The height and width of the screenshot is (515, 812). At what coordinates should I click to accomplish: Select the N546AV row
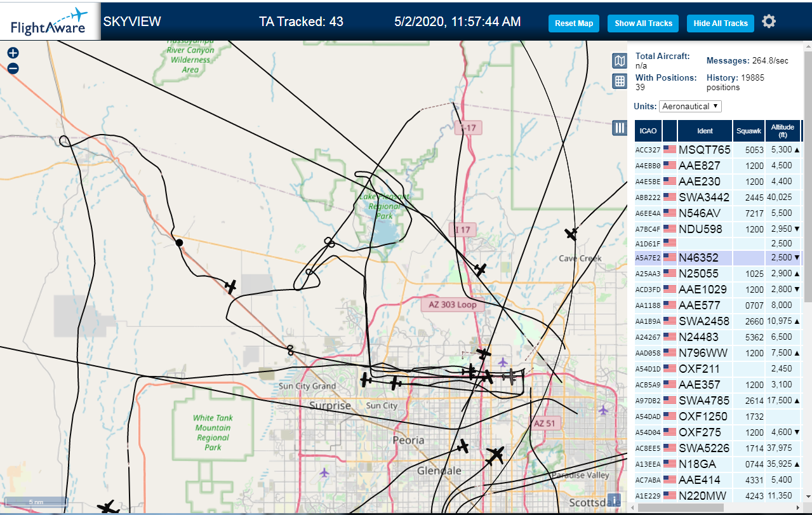718,213
